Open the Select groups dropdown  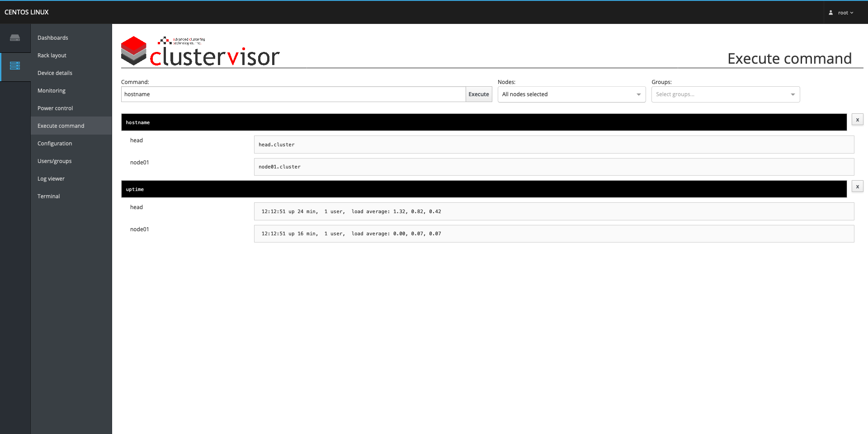click(725, 94)
